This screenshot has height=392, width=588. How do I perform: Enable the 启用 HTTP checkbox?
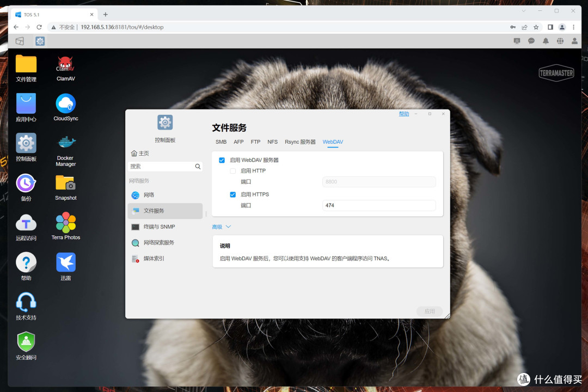[233, 170]
